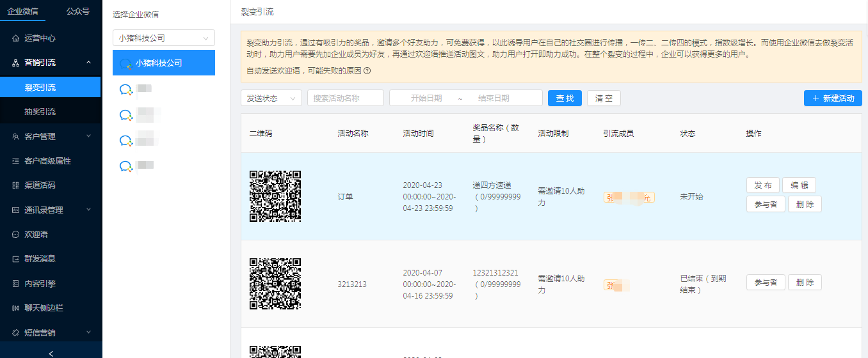Click the 欢迎语 chat bubble icon

click(15, 235)
